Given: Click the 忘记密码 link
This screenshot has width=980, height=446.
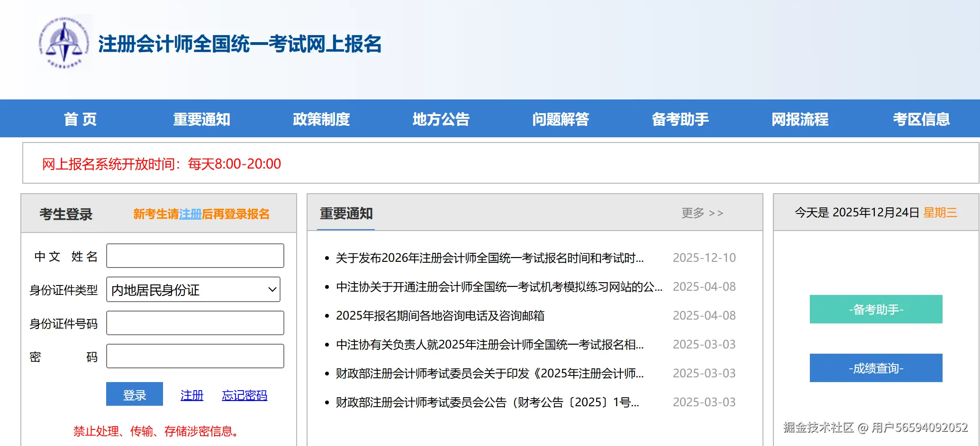Looking at the screenshot, I should click(244, 395).
